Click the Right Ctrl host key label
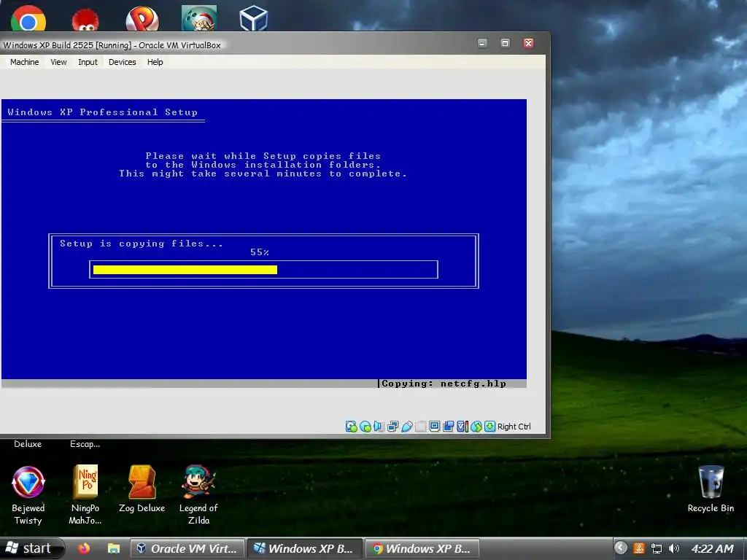Screen dimensions: 747x560 click(x=514, y=427)
